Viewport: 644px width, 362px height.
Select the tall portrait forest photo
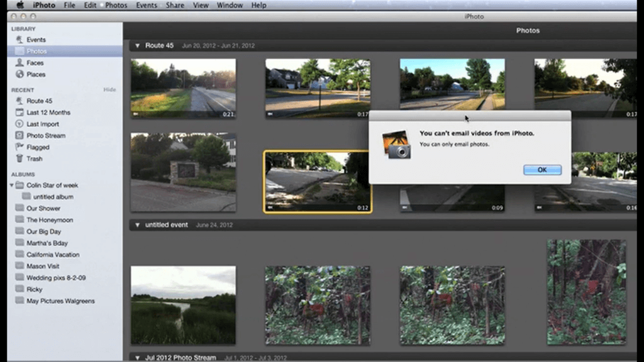[587, 292]
